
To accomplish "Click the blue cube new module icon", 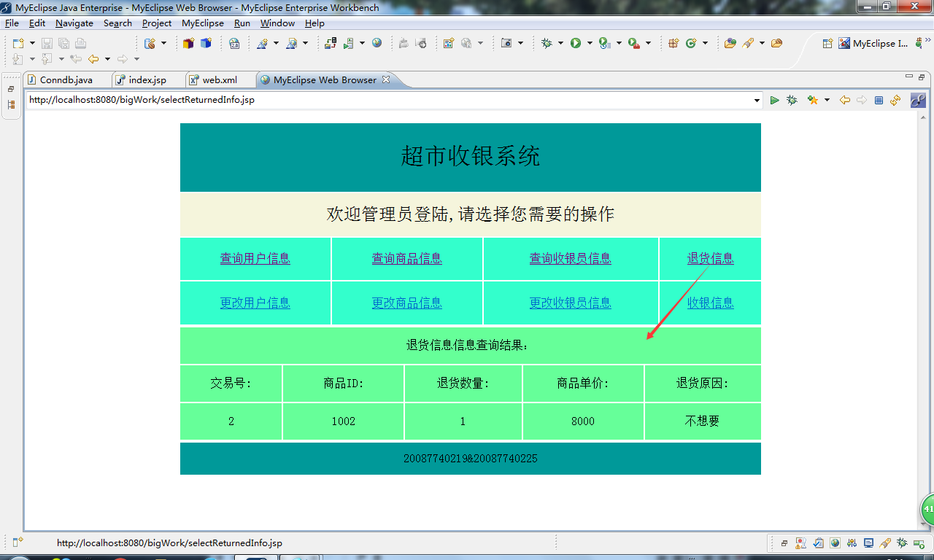I will click(206, 44).
